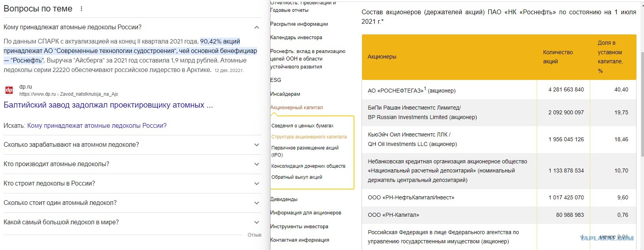Open Сведения о ценных бумагах submenu item

click(x=303, y=126)
